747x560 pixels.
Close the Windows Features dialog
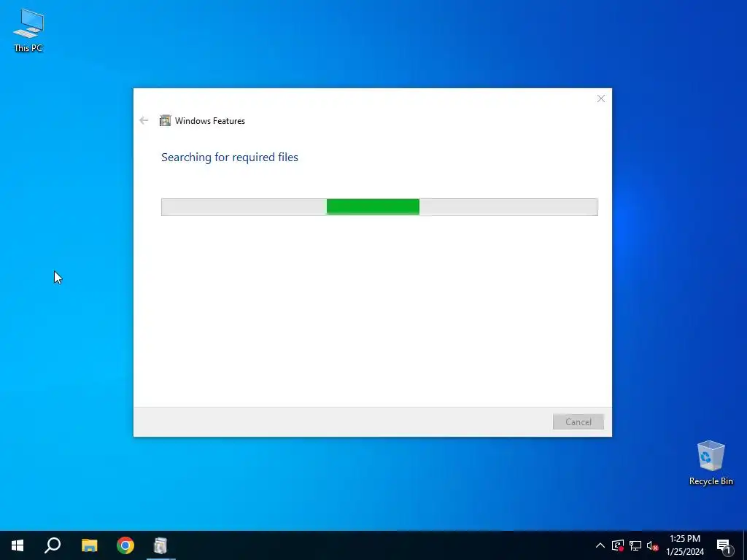tap(601, 98)
